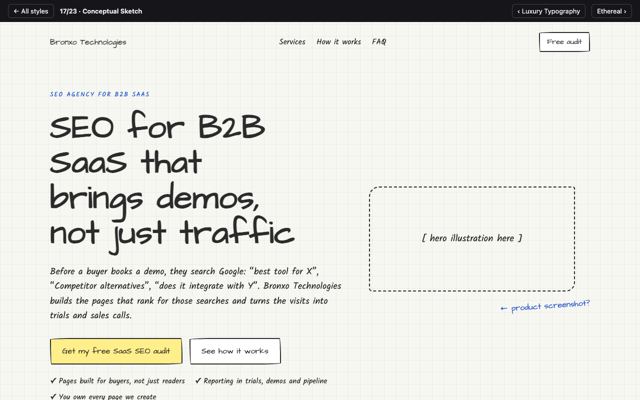Click the Bronxo Technologies logo text
Screen dimensions: 640x400
click(88, 42)
